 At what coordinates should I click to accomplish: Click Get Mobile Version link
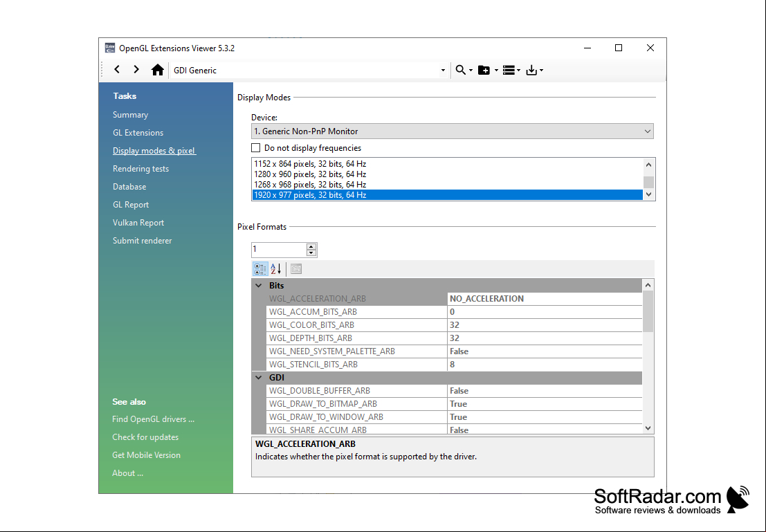point(146,455)
